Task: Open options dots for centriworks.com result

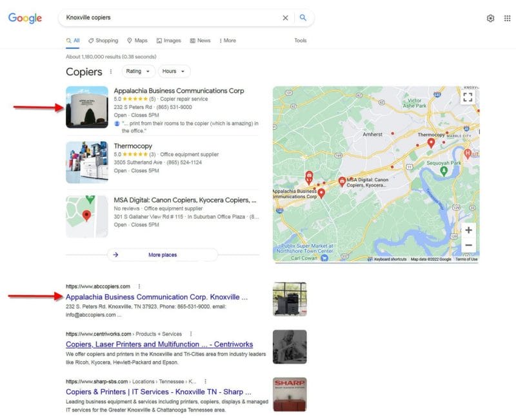Action: pos(191,334)
